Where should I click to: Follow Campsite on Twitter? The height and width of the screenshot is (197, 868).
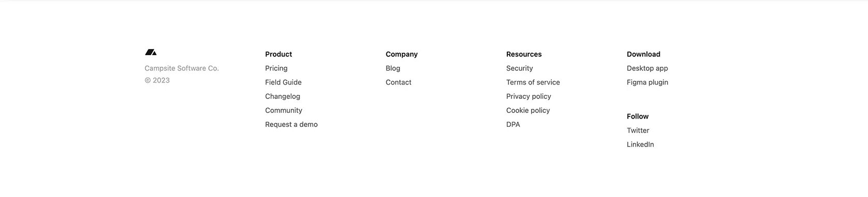[638, 130]
